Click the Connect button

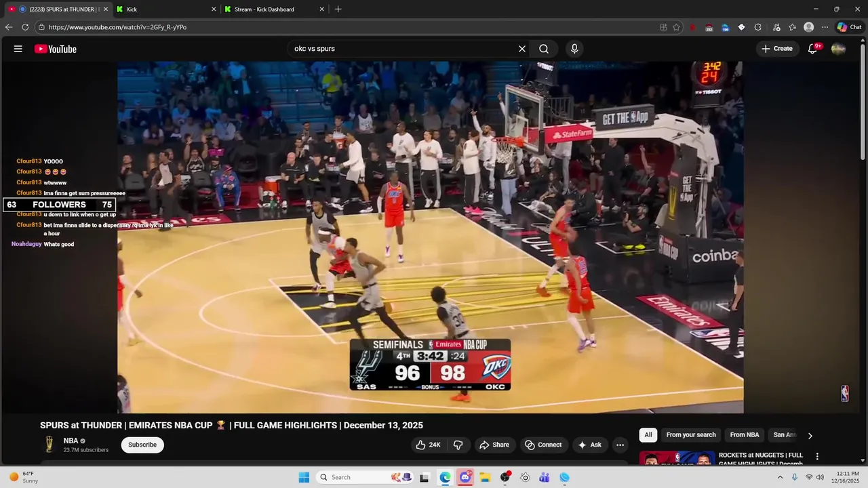[542, 445]
